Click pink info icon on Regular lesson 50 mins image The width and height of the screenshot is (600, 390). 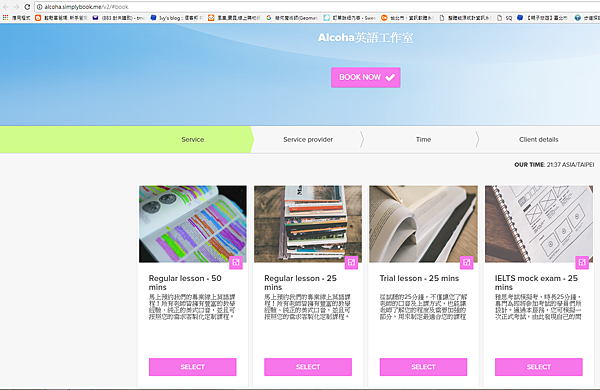coord(236,263)
